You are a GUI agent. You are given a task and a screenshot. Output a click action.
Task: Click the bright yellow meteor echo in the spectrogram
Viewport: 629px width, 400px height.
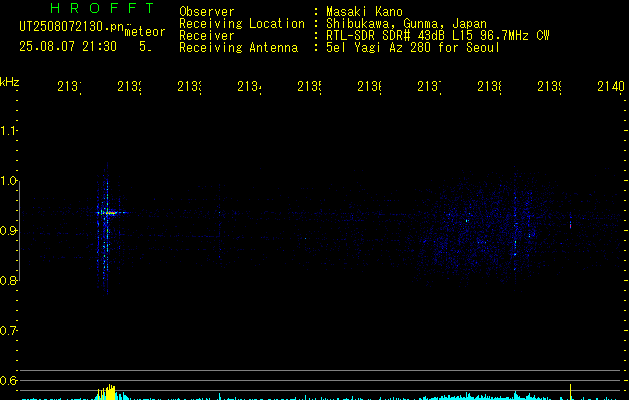[x=110, y=213]
